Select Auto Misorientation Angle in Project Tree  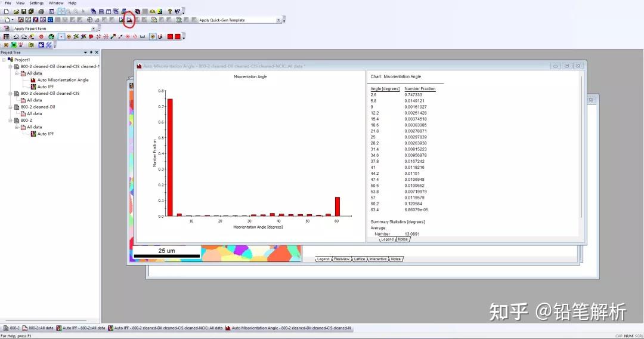tap(63, 80)
